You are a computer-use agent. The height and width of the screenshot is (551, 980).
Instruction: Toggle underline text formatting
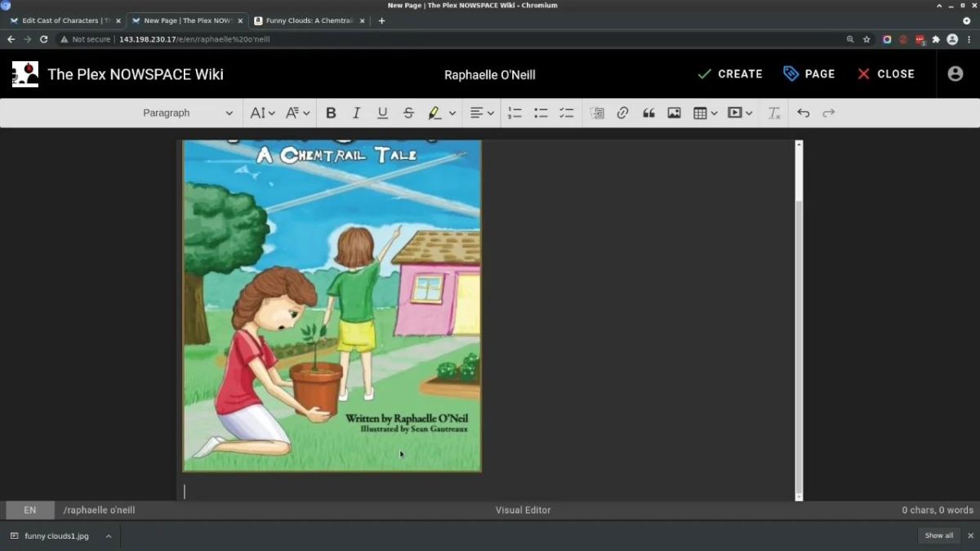pyautogui.click(x=382, y=113)
